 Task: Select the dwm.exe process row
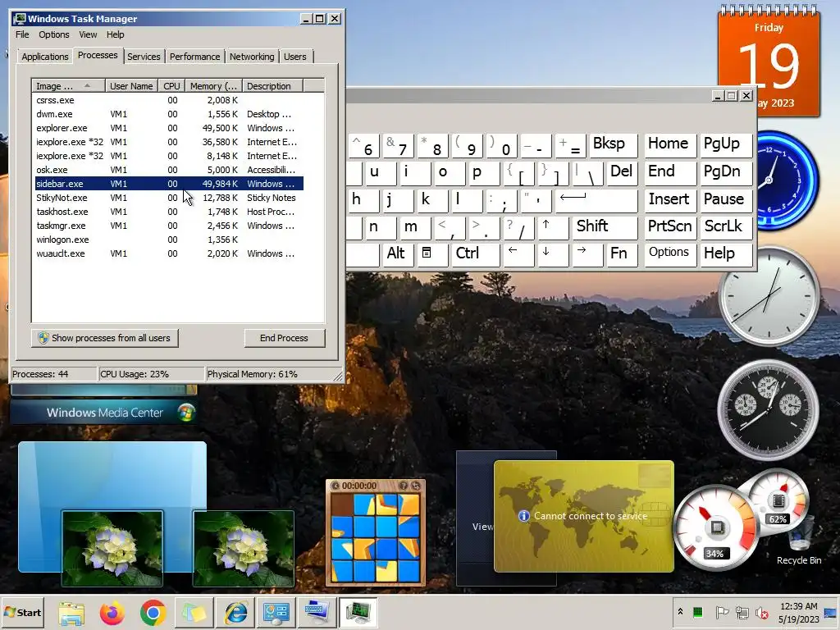tap(169, 114)
